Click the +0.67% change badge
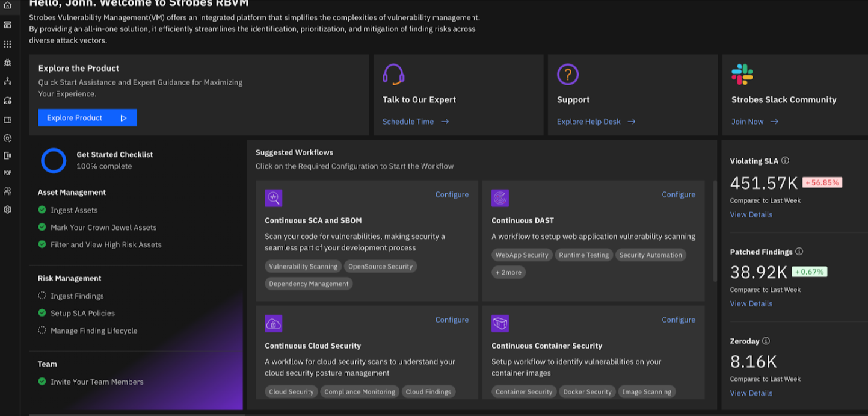The width and height of the screenshot is (868, 416). [x=810, y=272]
